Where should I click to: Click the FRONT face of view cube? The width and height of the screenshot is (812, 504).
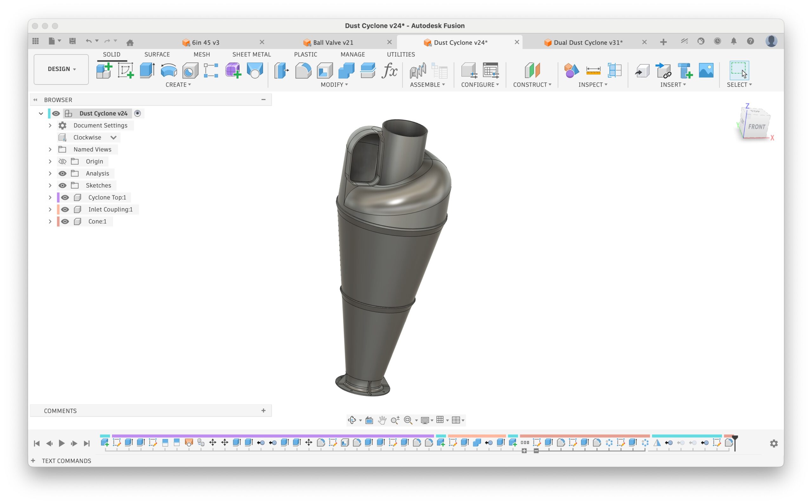tap(756, 127)
